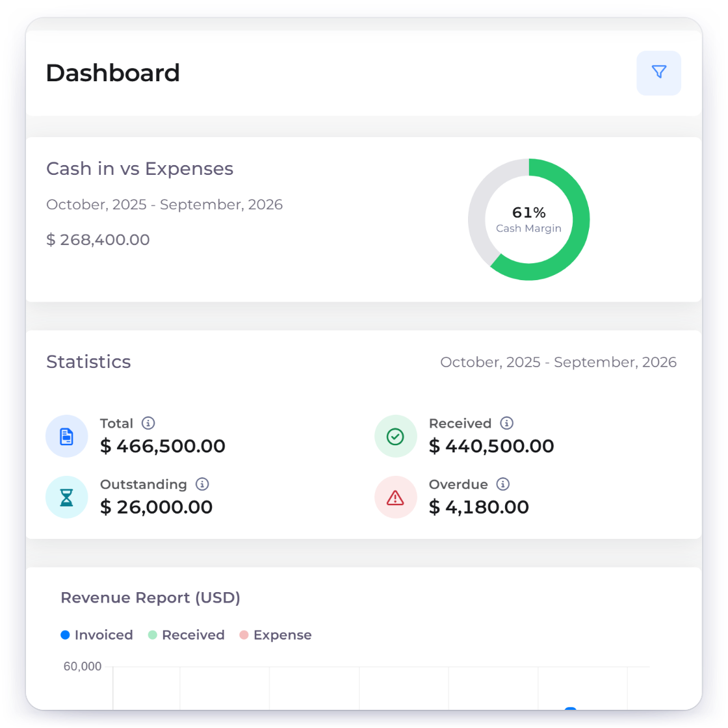Click the info icon next to Outstanding
728x728 pixels.
202,484
